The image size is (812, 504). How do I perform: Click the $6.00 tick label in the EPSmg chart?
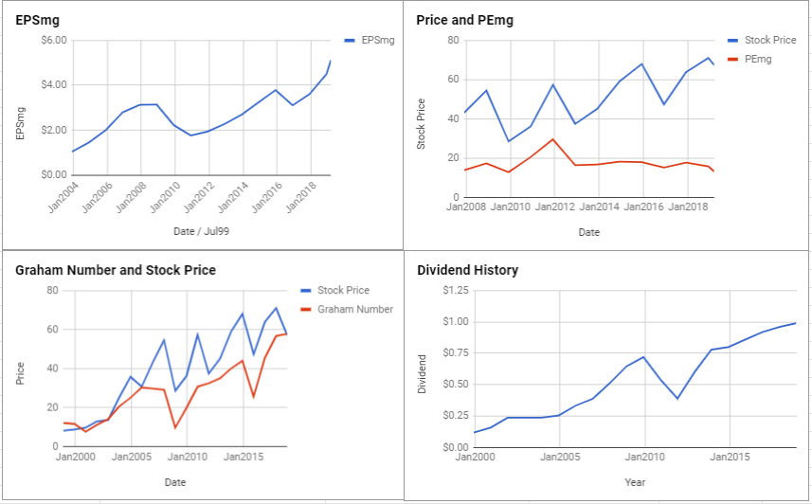click(x=54, y=41)
